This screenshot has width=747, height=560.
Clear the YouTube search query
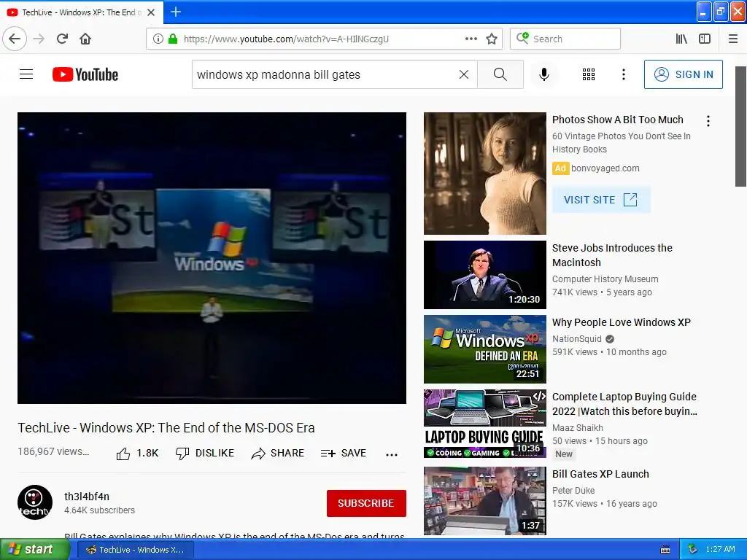coord(463,74)
